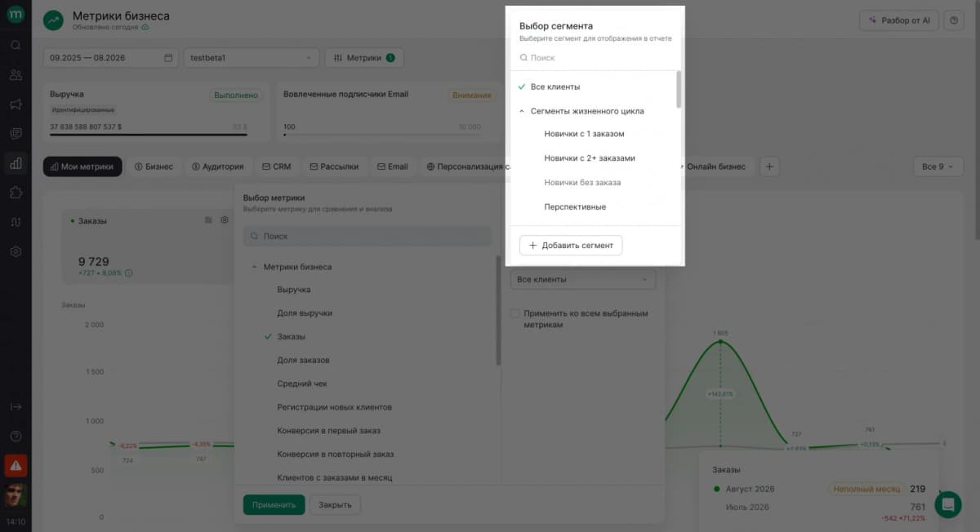Image resolution: width=980 pixels, height=532 pixels.
Task: Choose the checked 'Заказы' metric
Action: (291, 336)
